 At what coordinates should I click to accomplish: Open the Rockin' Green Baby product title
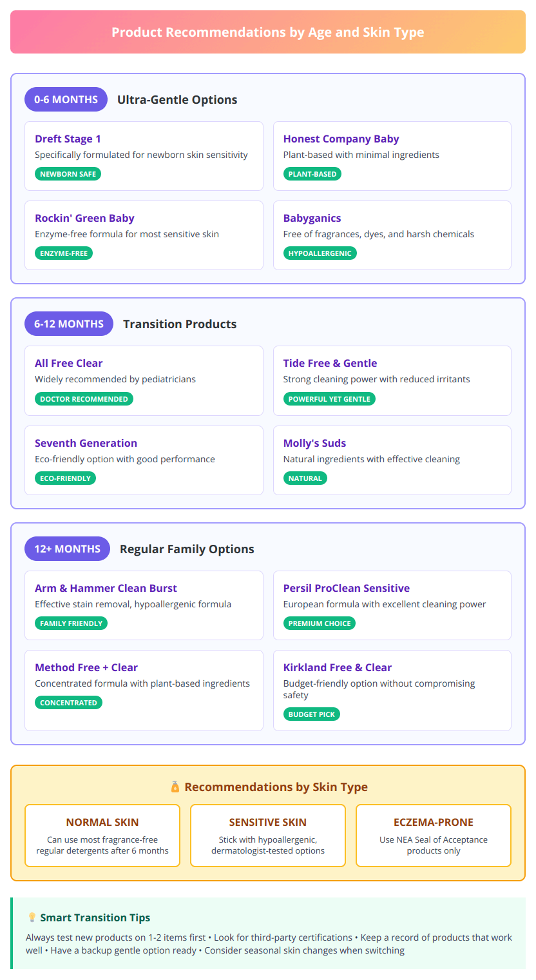[x=84, y=218]
